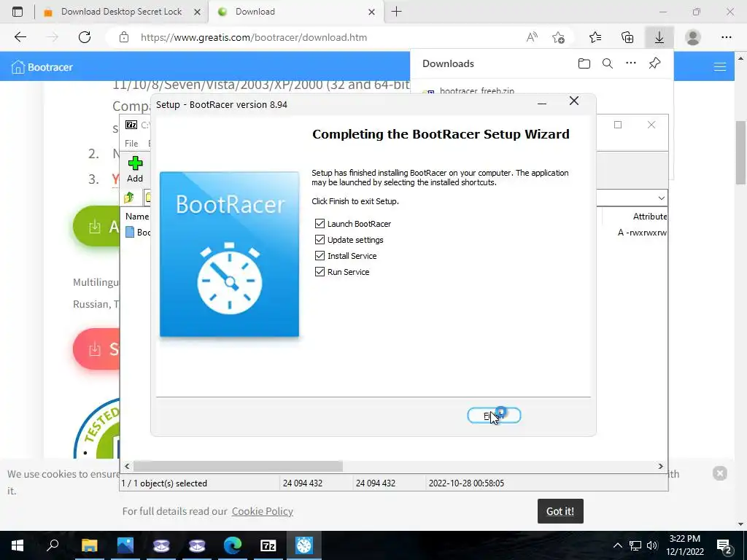Click the site lock icon
This screenshot has height=560, width=747.
pos(124,37)
